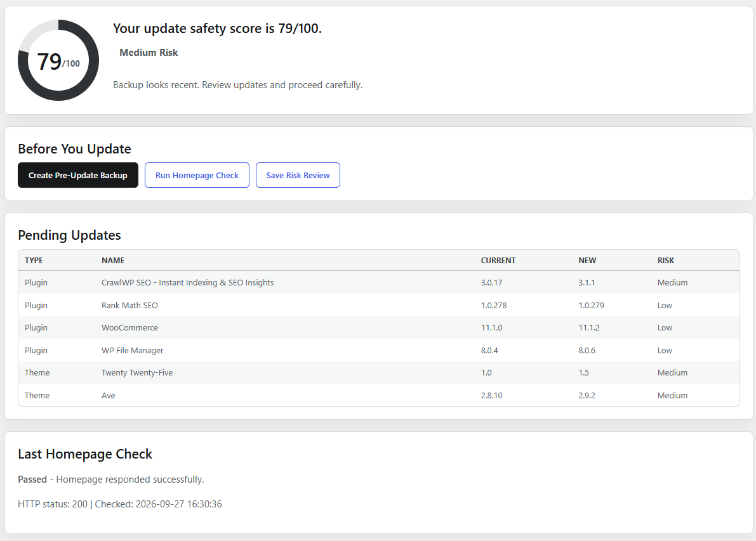Click current version 11.1.0 of WooCommerce
Screen dimensions: 756x541
coord(491,328)
